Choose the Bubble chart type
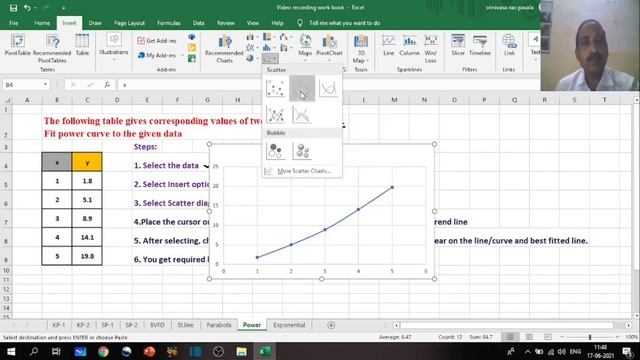This screenshot has width=640, height=360. (x=275, y=151)
